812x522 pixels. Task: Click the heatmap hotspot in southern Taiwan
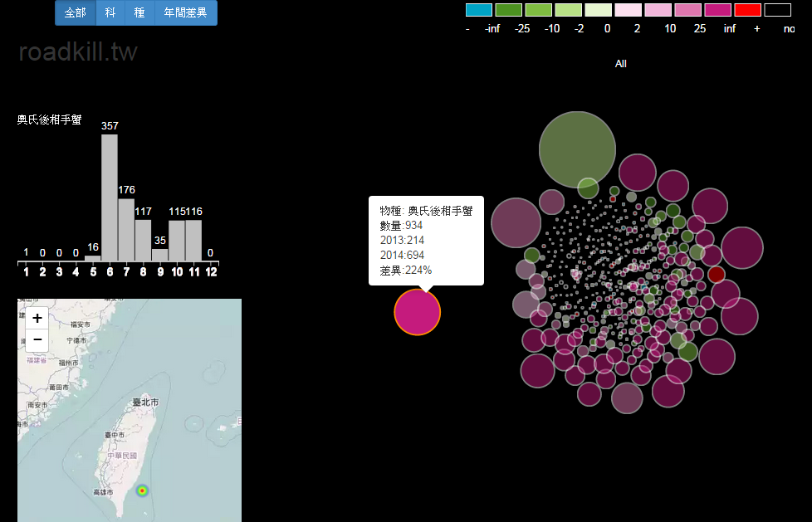click(142, 490)
